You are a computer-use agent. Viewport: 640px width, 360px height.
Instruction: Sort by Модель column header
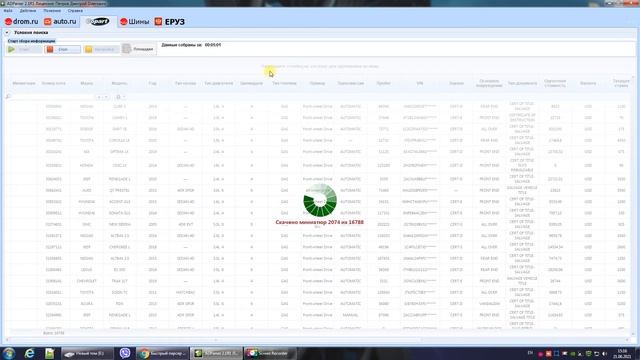pos(120,83)
